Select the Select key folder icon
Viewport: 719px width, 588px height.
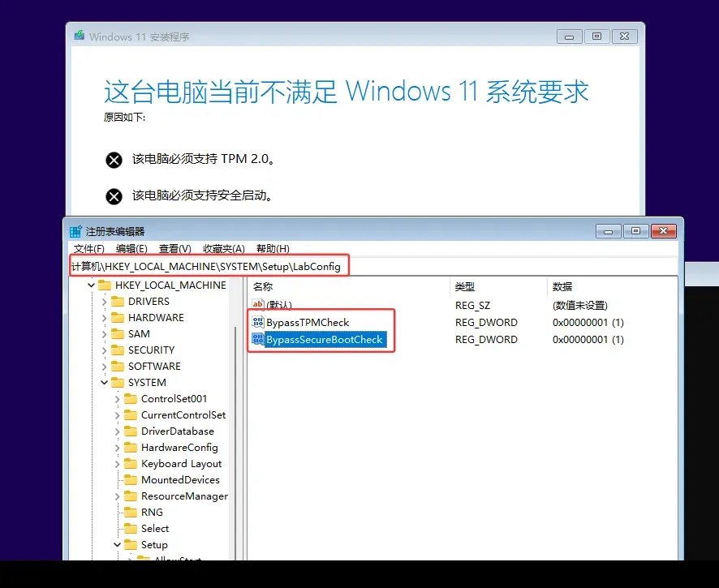(131, 529)
